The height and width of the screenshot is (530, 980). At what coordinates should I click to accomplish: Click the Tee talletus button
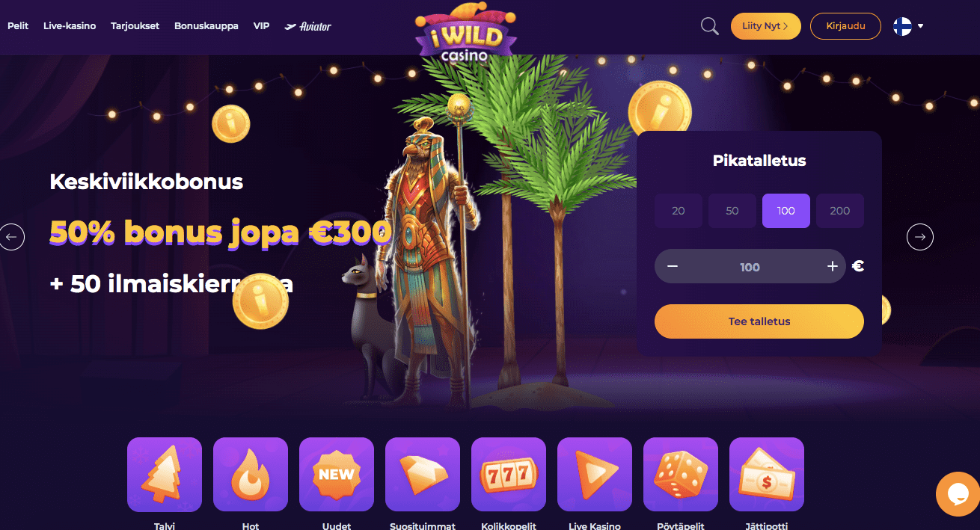tap(759, 321)
